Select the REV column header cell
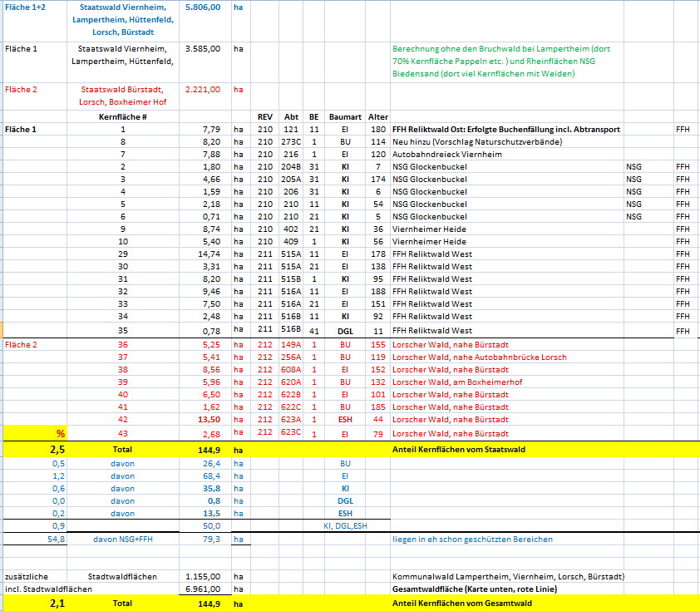 click(x=265, y=117)
